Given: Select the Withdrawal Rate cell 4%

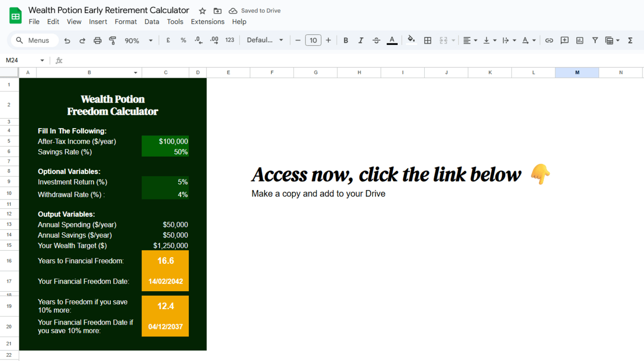Looking at the screenshot, I should click(165, 194).
